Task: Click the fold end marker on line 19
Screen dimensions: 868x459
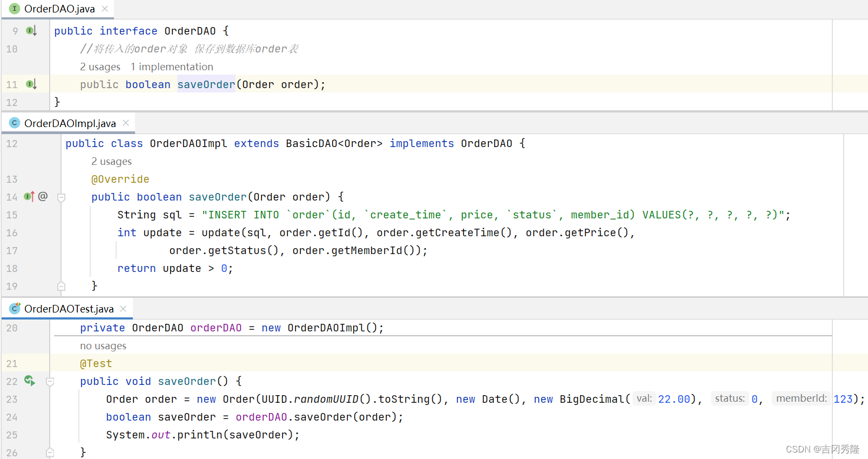Action: (x=62, y=286)
